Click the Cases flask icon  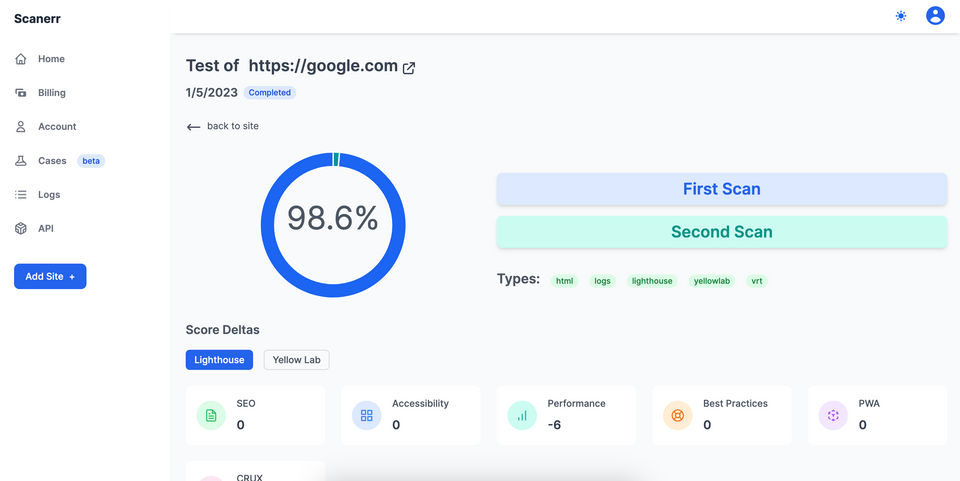pos(21,160)
